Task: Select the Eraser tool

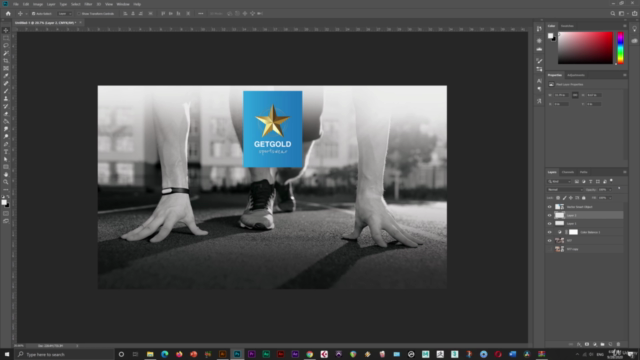Action: coord(6,113)
